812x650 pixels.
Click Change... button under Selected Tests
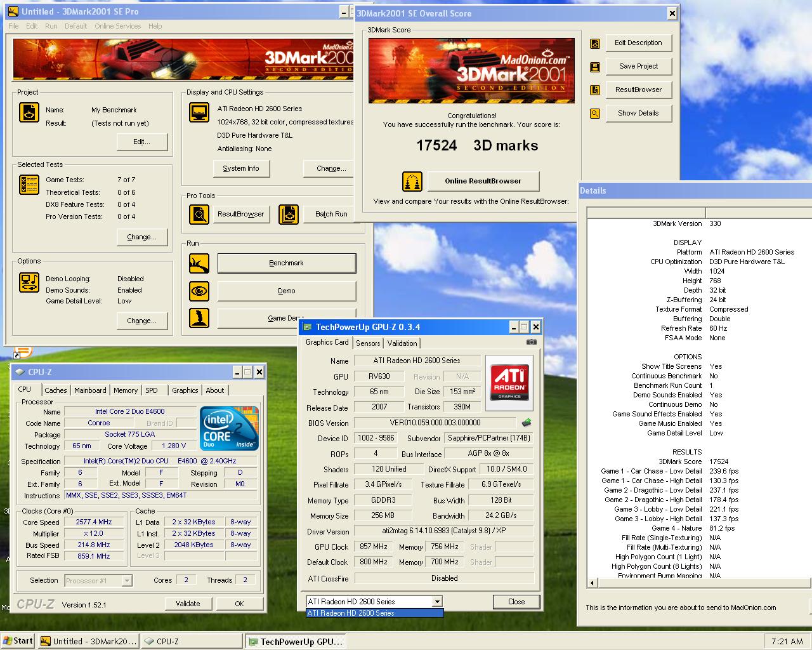142,237
